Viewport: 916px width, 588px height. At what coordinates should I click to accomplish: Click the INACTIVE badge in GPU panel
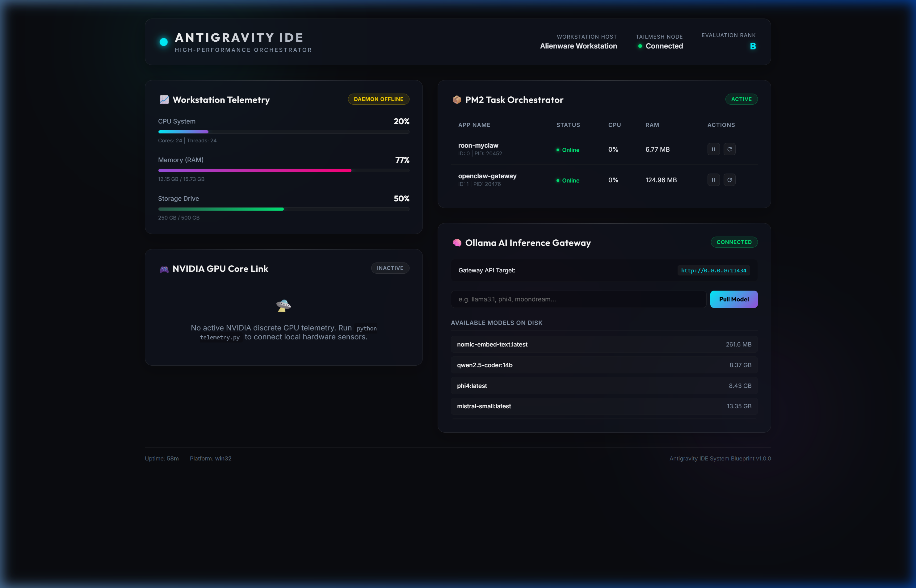tap(390, 268)
